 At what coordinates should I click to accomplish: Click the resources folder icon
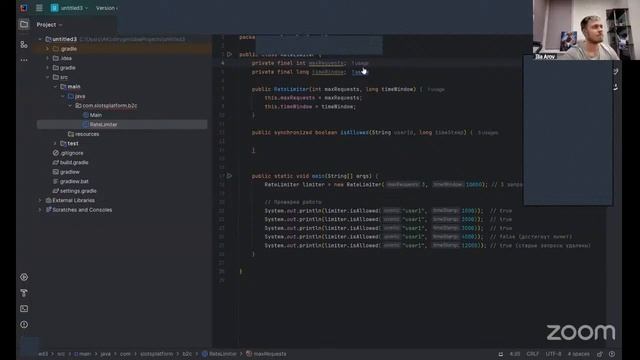71,134
